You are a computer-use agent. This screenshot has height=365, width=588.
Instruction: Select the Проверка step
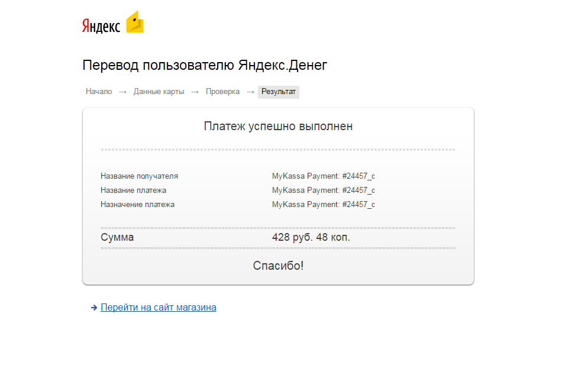pos(222,92)
